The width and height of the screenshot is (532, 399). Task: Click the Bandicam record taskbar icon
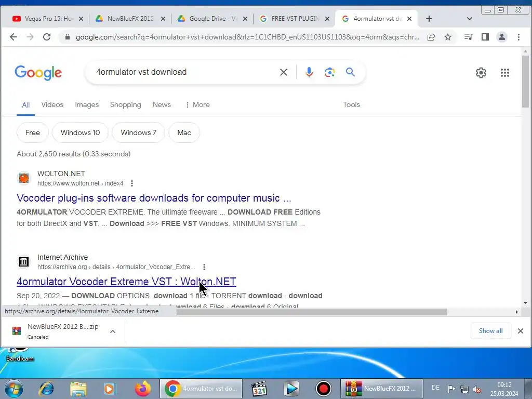323,389
